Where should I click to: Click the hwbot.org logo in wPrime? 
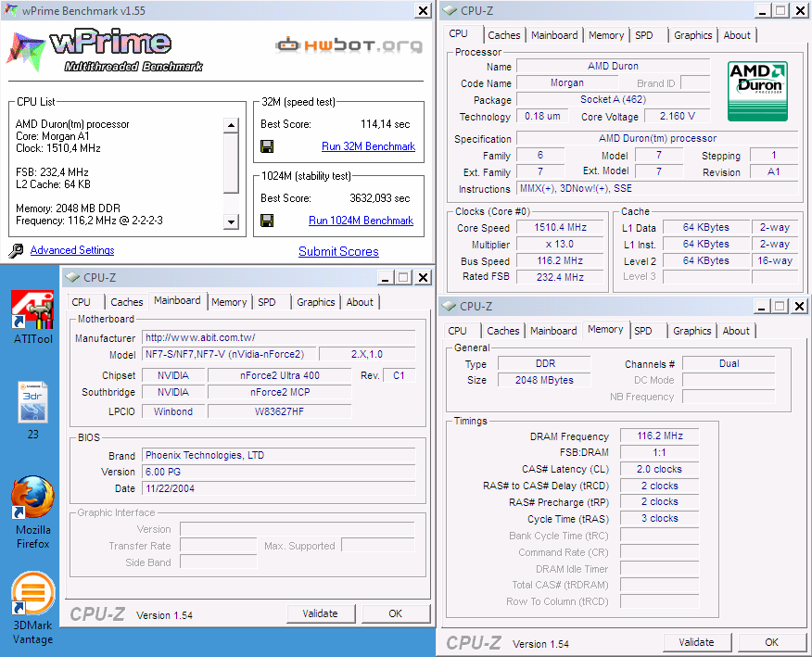coord(349,45)
